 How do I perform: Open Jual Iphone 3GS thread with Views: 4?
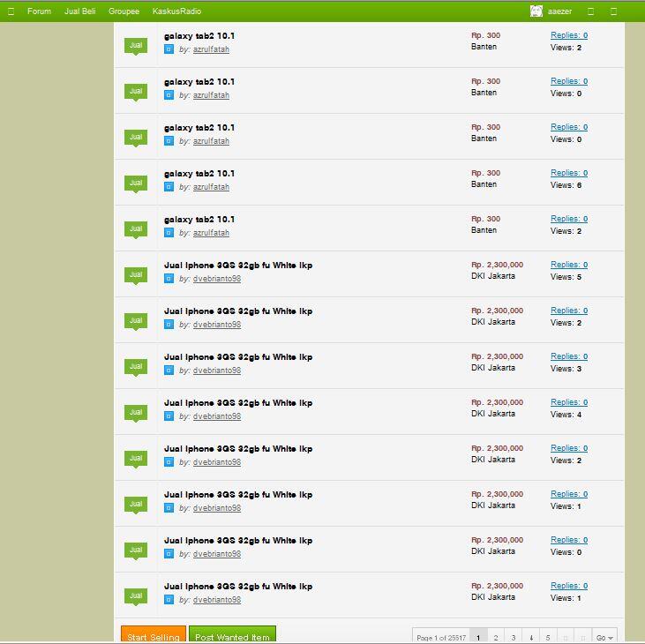[x=238, y=403]
